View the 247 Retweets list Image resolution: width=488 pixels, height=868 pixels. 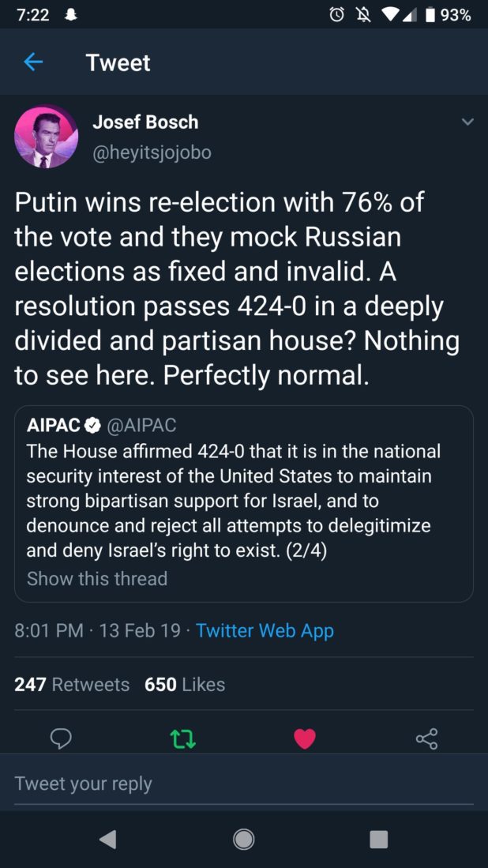click(72, 684)
